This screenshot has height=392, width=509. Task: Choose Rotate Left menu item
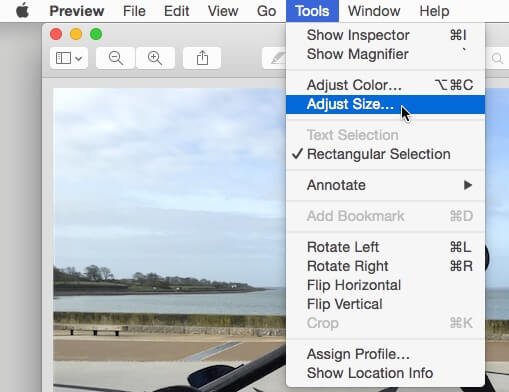point(385,247)
